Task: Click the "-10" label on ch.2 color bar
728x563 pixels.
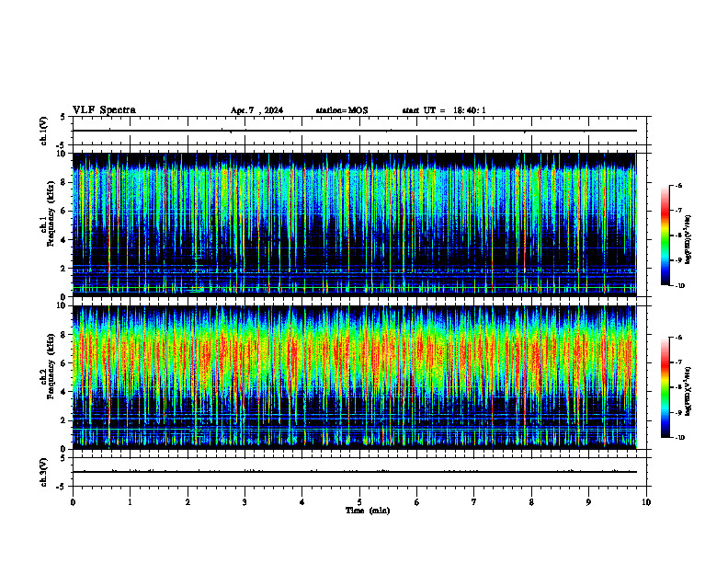Action: [x=679, y=438]
